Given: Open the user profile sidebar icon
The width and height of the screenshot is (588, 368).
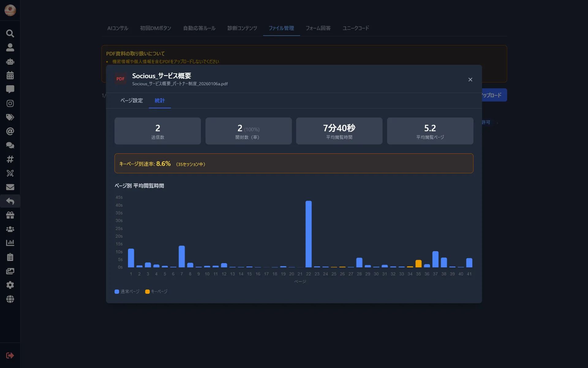Looking at the screenshot, I should click(x=10, y=47).
